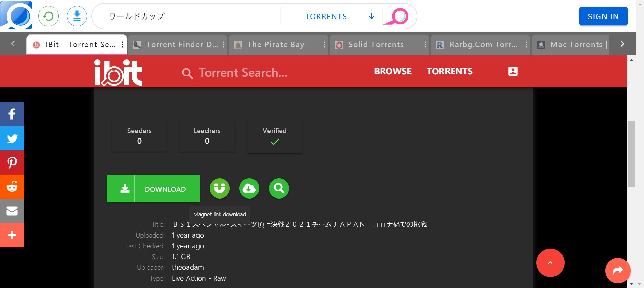Show previous tabs with the left arrow

(13, 44)
